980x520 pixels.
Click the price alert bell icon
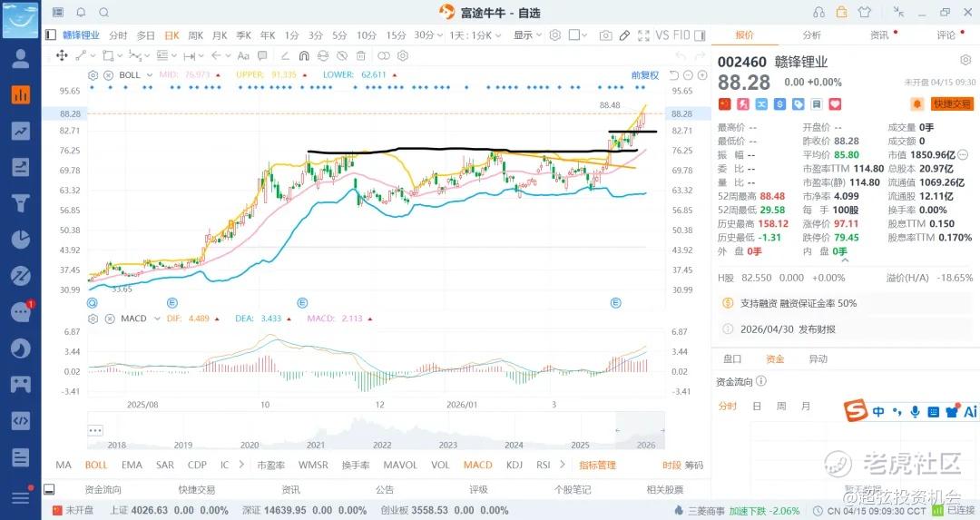[x=916, y=104]
